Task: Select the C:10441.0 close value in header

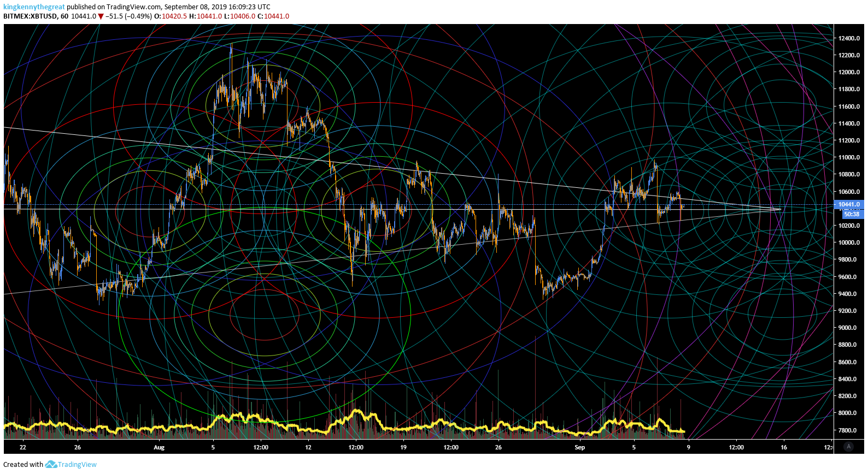Action: click(x=273, y=16)
